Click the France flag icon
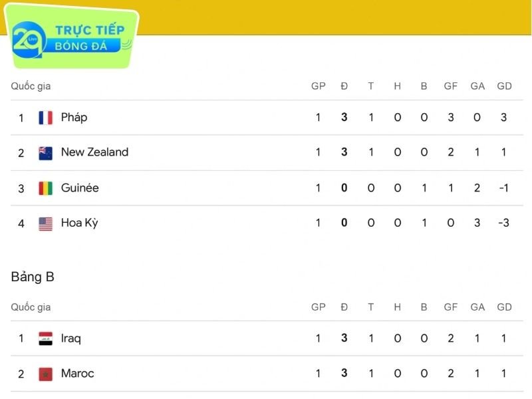 click(45, 118)
